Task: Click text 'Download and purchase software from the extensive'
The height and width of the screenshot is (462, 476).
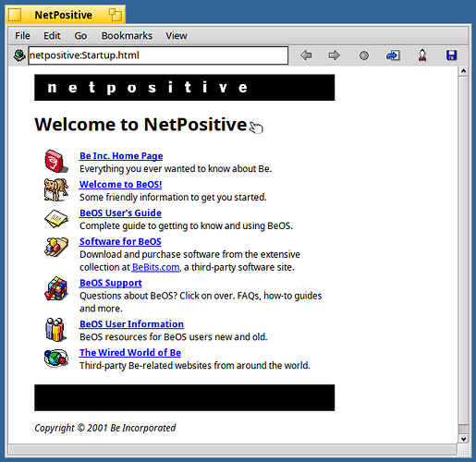Action: coord(189,254)
